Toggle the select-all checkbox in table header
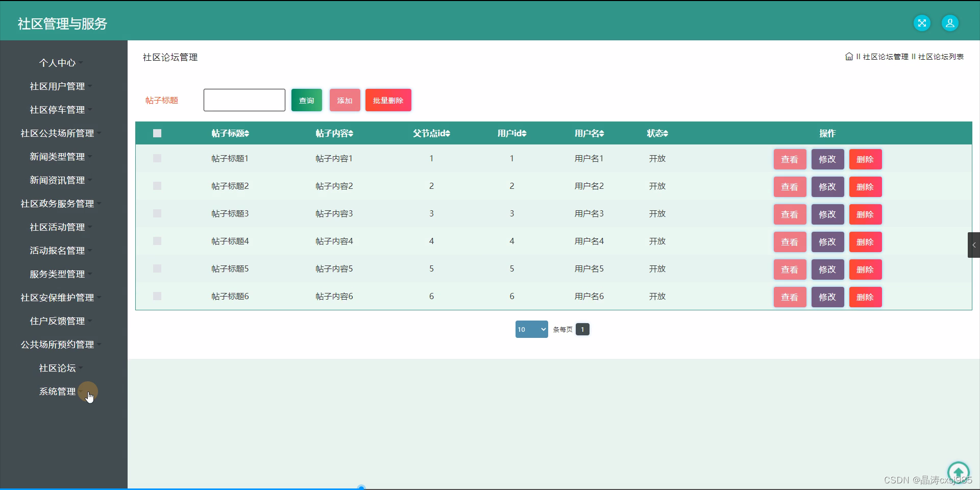 click(157, 133)
